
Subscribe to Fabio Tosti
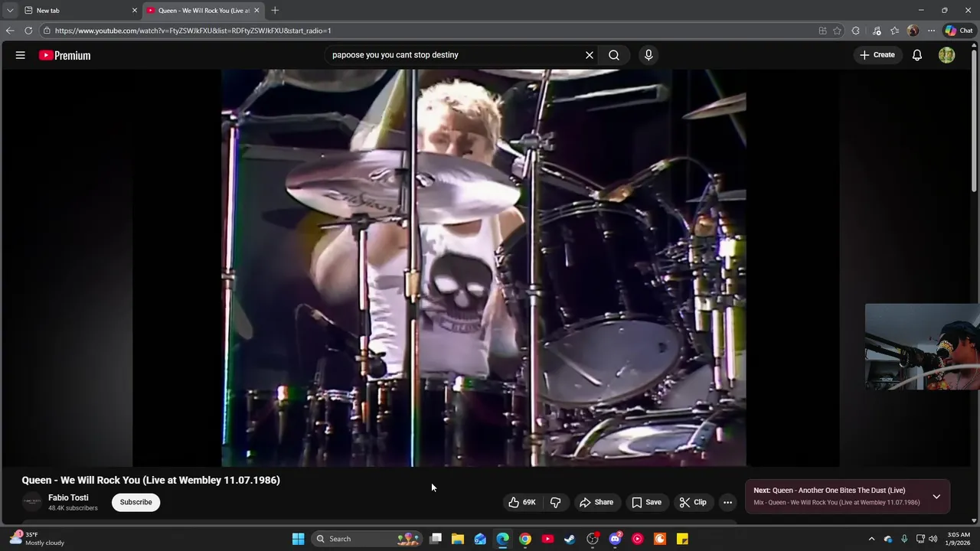[136, 502]
